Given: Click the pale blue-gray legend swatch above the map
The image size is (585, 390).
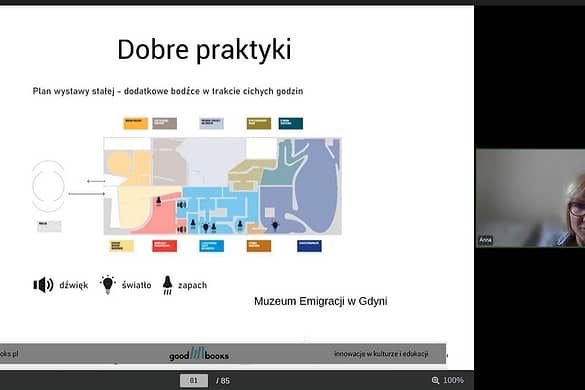Looking at the screenshot, I should pyautogui.click(x=212, y=123).
